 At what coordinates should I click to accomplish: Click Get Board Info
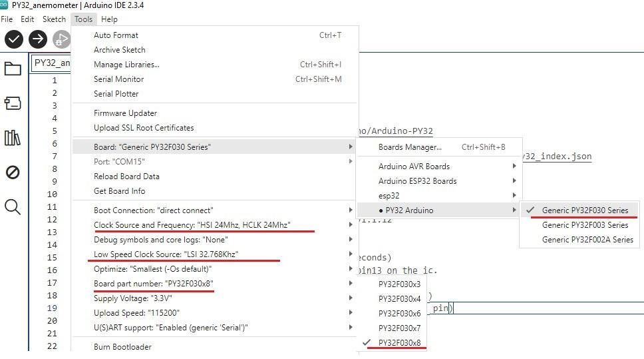click(215, 191)
